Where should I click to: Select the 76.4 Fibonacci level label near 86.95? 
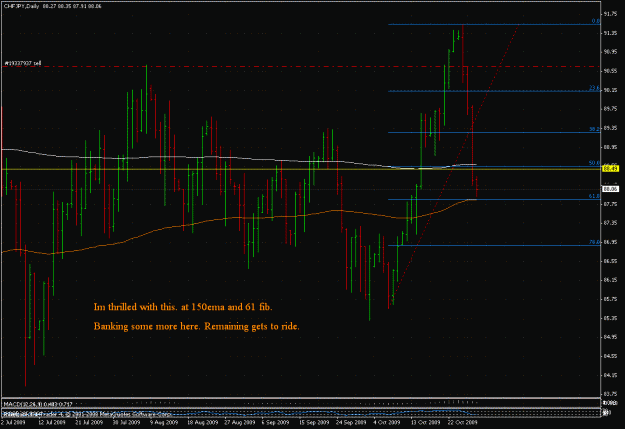(595, 242)
